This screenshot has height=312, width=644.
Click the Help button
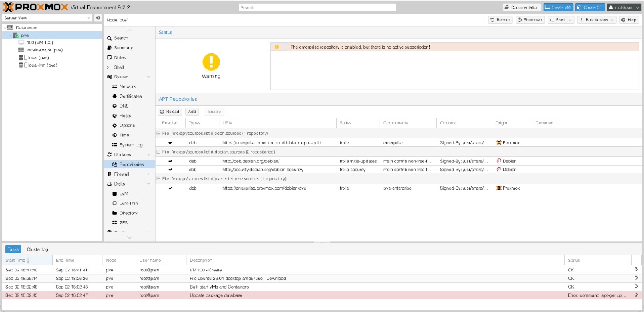[x=629, y=20]
